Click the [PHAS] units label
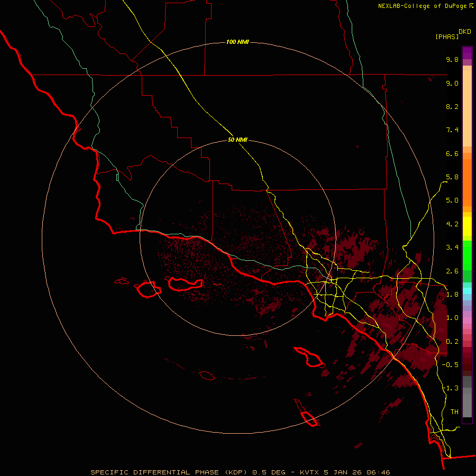Image resolution: width=476 pixels, height=476 pixels. (447, 36)
